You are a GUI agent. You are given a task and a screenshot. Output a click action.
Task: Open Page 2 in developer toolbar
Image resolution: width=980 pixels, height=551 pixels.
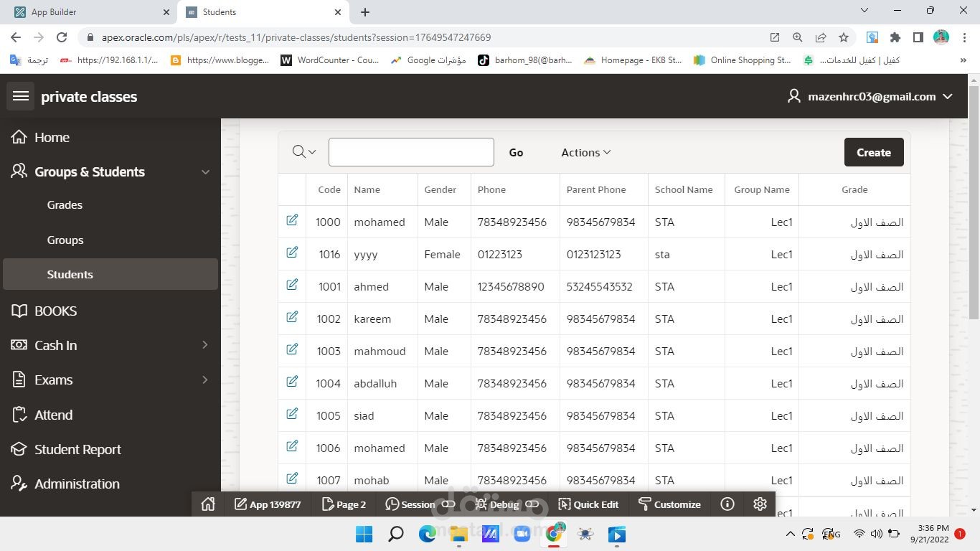tap(344, 504)
